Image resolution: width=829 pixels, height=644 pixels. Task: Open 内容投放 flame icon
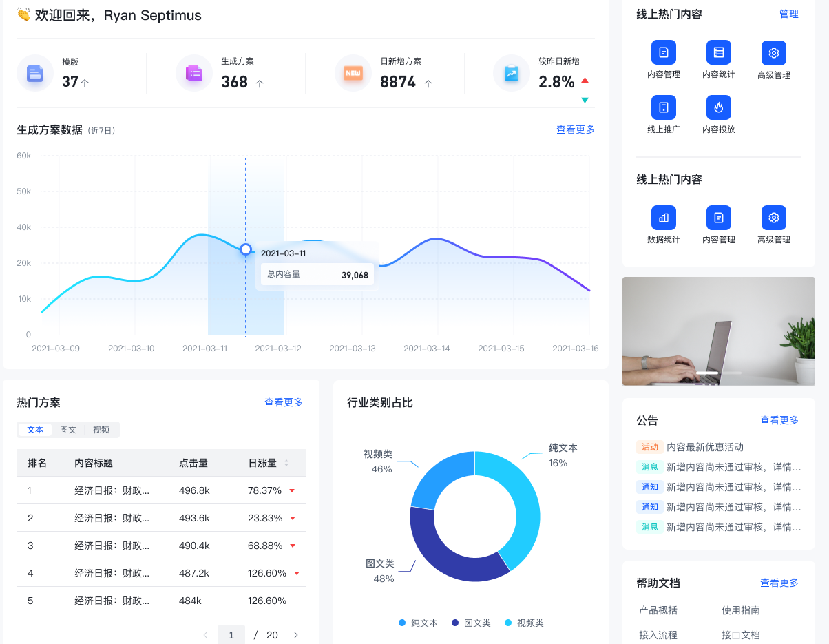coord(718,108)
